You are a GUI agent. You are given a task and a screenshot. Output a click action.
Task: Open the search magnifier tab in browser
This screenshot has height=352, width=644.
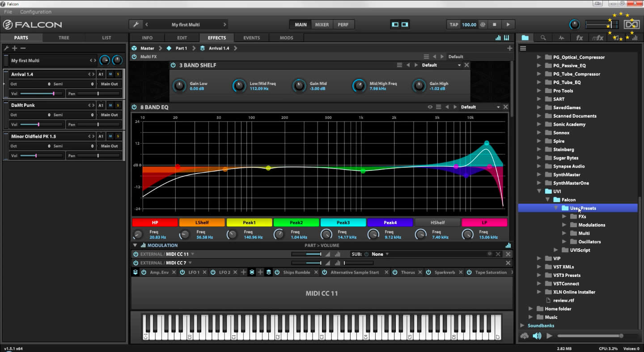point(543,38)
